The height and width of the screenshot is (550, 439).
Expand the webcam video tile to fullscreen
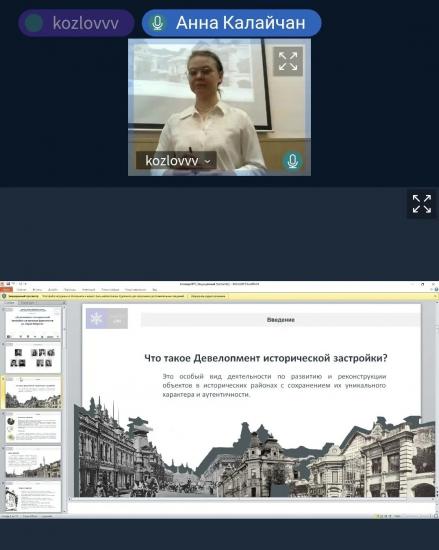coord(288,61)
